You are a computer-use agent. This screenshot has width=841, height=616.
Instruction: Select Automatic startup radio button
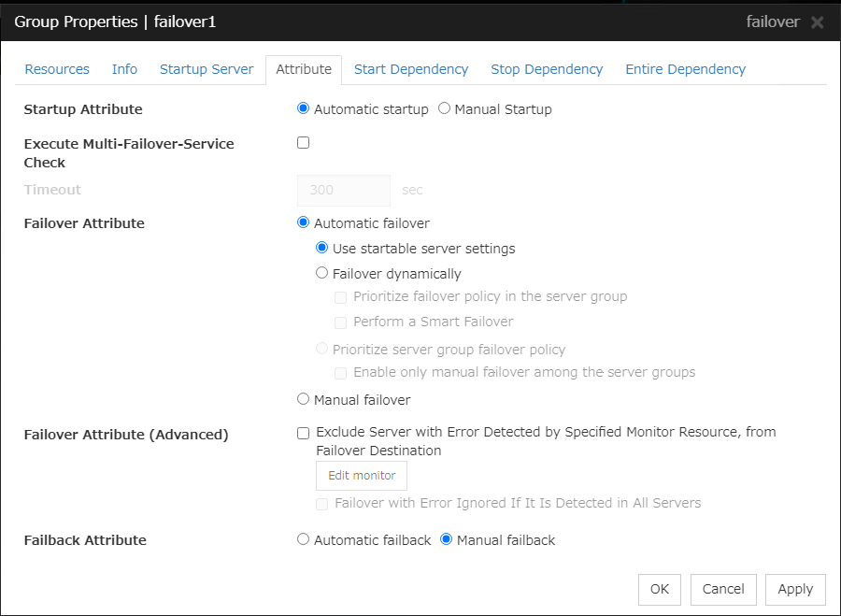click(303, 108)
